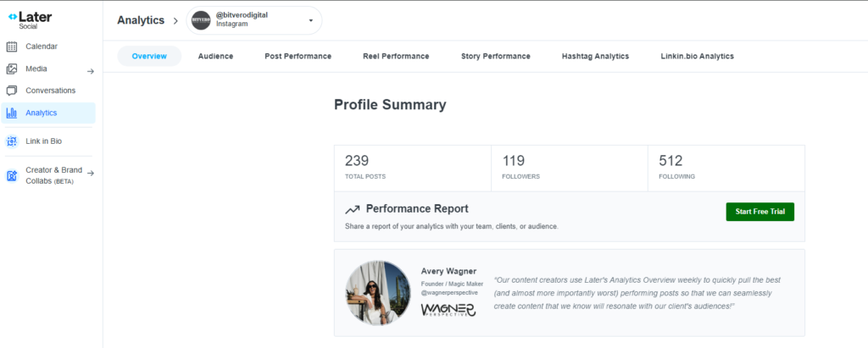Screen dimensions: 868x348
Task: Click the Conversations chat icon
Action: [x=12, y=91]
